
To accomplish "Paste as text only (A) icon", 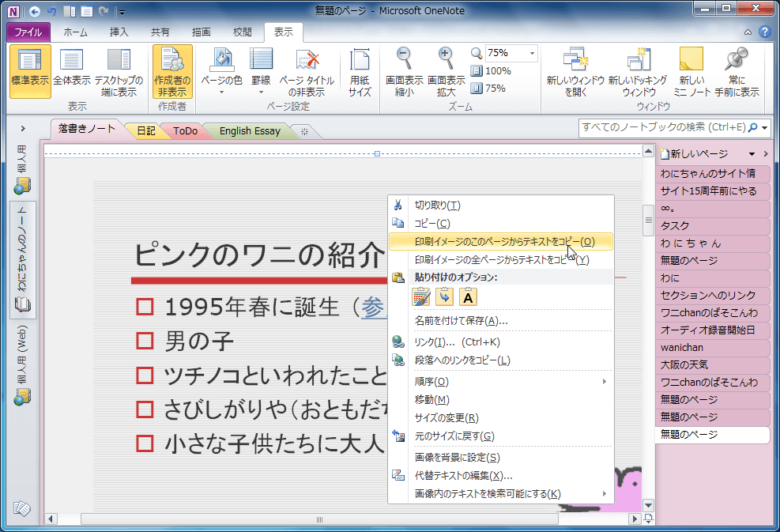I will coord(468,297).
